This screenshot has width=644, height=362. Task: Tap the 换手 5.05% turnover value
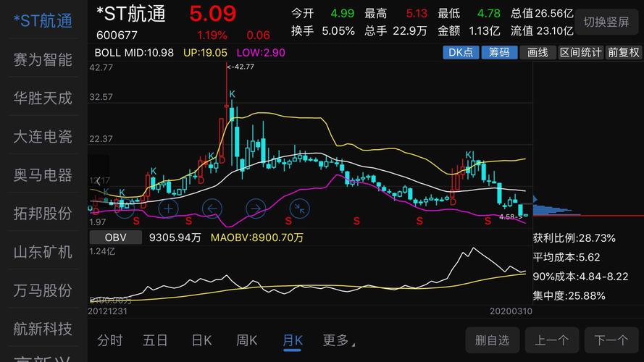pyautogui.click(x=323, y=31)
